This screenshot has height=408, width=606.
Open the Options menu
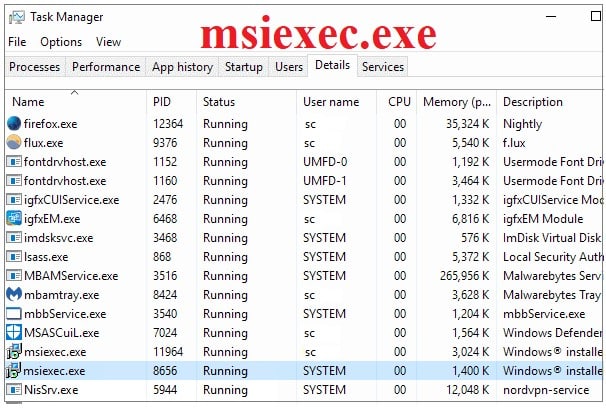(x=61, y=42)
